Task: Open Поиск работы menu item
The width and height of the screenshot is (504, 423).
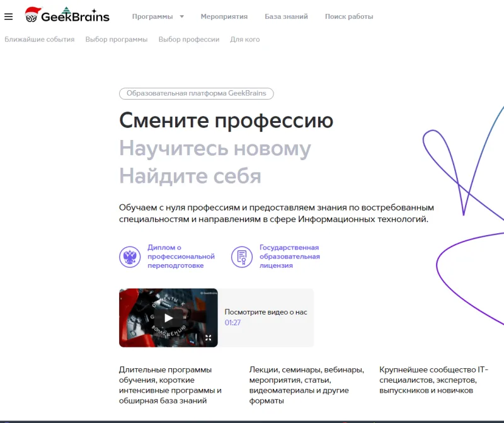Action: coord(349,16)
